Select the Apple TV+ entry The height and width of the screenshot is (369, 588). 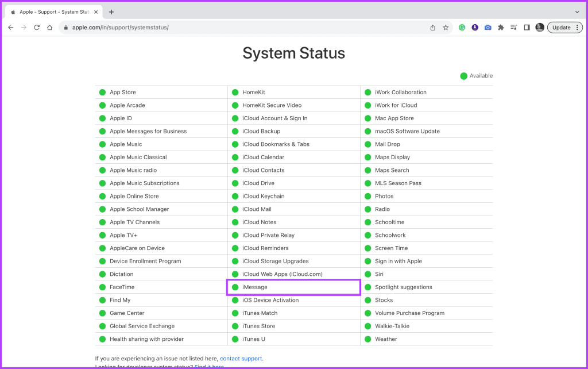(x=123, y=235)
